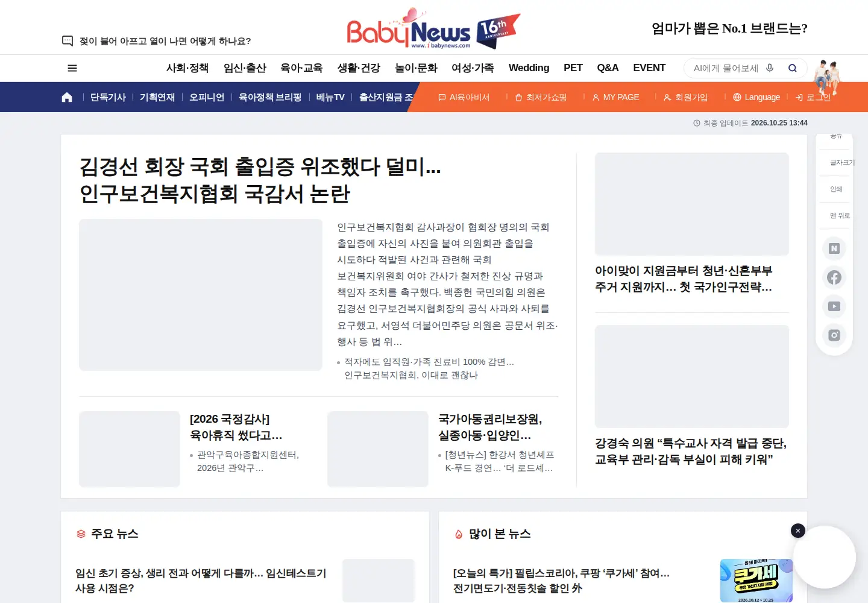Click the AI에게 물어보세 search field
The width and height of the screenshot is (868, 603).
726,68
